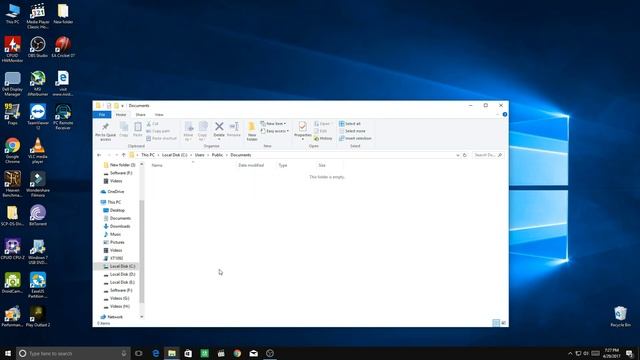The width and height of the screenshot is (640, 360).
Task: Expand the Easy access dropdown
Action: click(275, 131)
